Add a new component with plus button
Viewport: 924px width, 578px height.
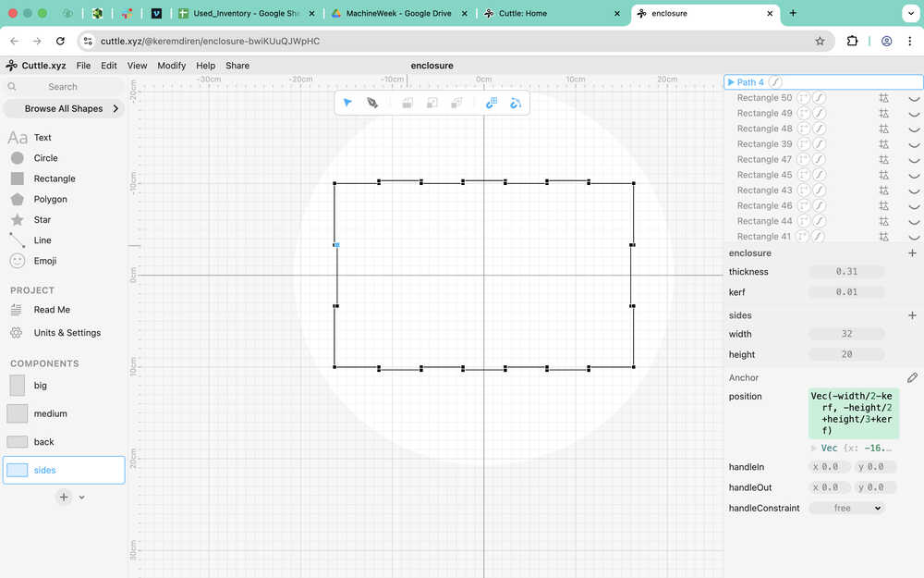(x=64, y=497)
